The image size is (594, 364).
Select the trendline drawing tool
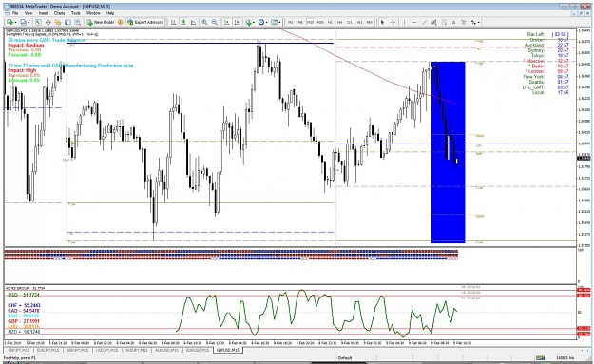pos(424,22)
